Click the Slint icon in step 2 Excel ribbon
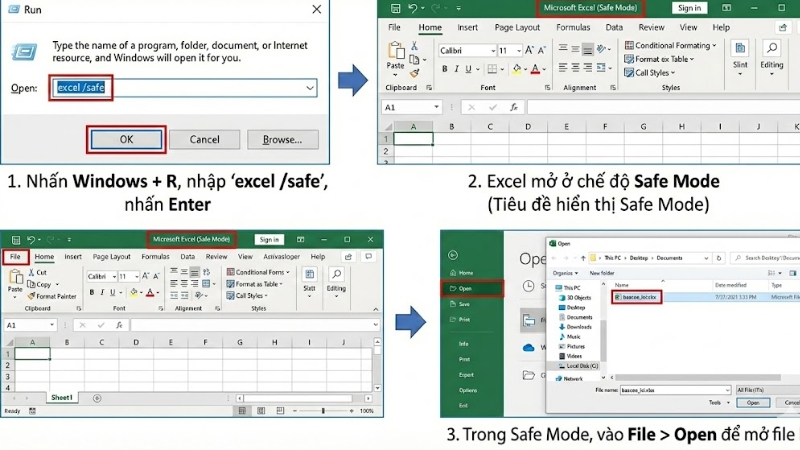800x450 pixels. pos(740,49)
